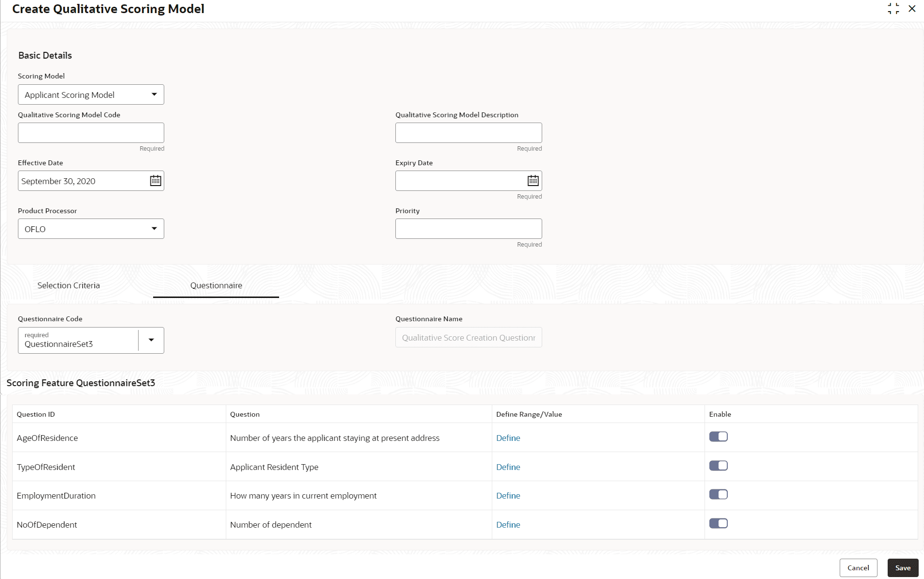This screenshot has height=579, width=924.
Task: Toggle Enable switch for TypeOfResident
Action: point(718,466)
